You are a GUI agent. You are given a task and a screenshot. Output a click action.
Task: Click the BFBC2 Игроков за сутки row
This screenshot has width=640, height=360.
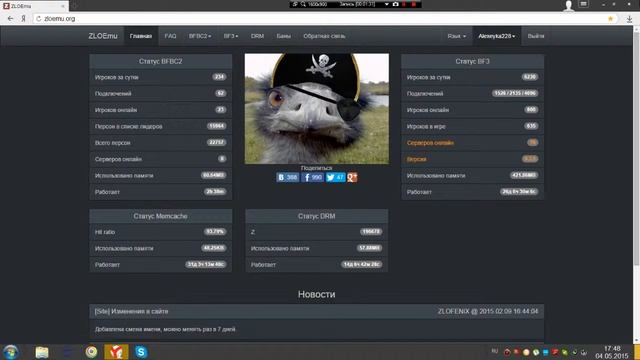[x=160, y=77]
